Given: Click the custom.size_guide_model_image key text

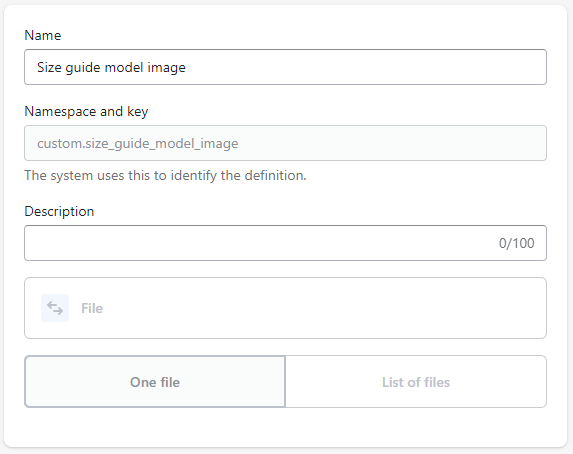Looking at the screenshot, I should pos(138,143).
